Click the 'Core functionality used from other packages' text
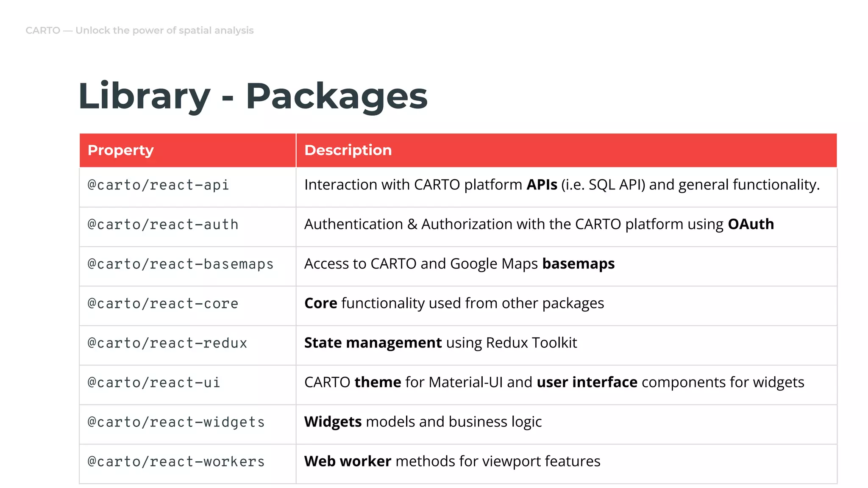The height and width of the screenshot is (488, 868). tap(454, 303)
